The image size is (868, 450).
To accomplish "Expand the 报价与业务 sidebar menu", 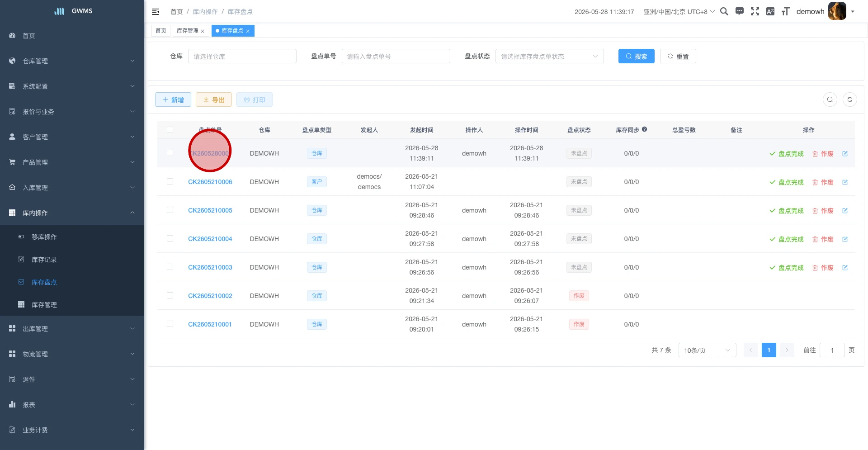I will (72, 112).
